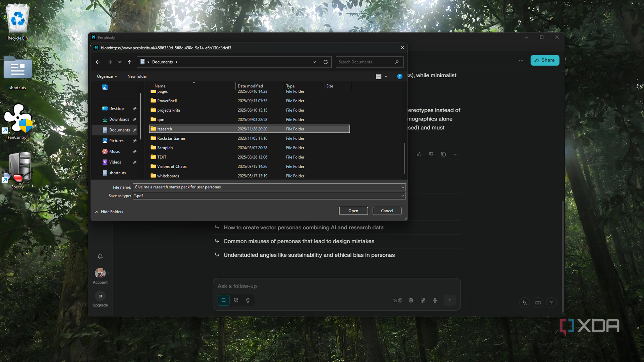Open the Save as type dropdown
Viewport: 644px width, 362px height.
[x=402, y=195]
